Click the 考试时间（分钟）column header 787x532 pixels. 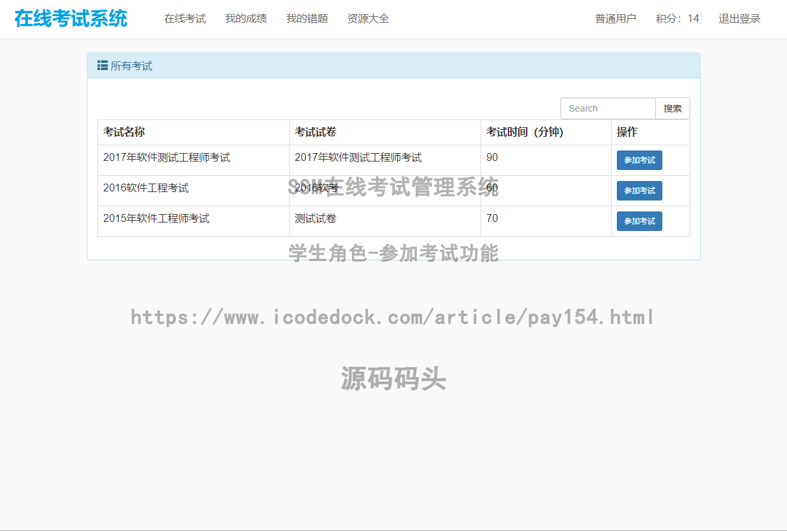[527, 132]
